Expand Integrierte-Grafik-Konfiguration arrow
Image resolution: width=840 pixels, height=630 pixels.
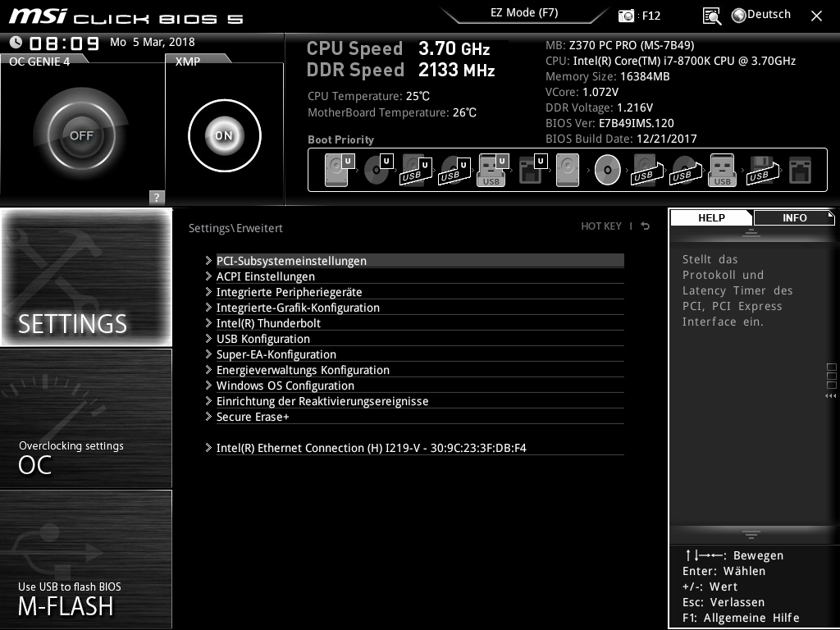click(x=208, y=307)
